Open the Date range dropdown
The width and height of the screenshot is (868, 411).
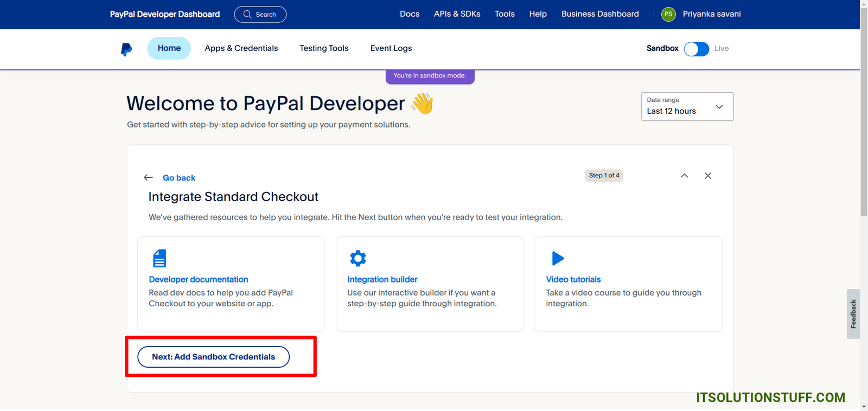click(x=687, y=106)
